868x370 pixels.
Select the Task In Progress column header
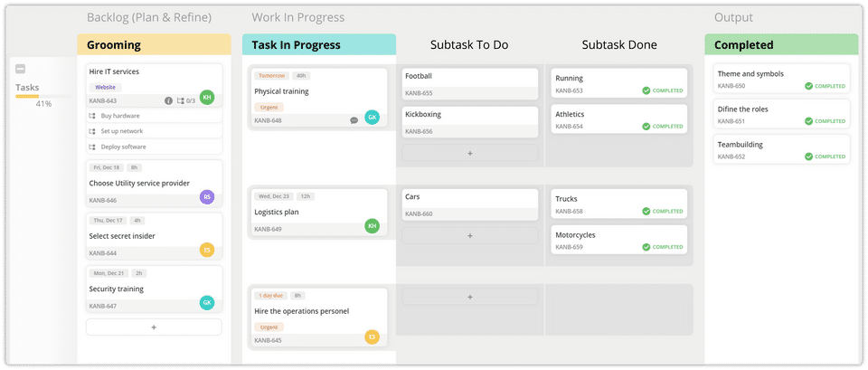[318, 44]
